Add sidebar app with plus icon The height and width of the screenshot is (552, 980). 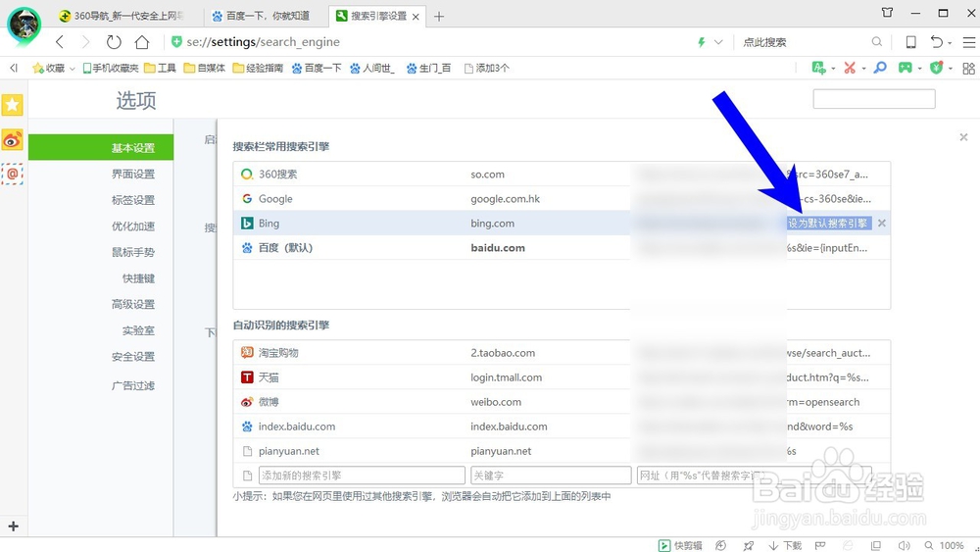tap(13, 526)
